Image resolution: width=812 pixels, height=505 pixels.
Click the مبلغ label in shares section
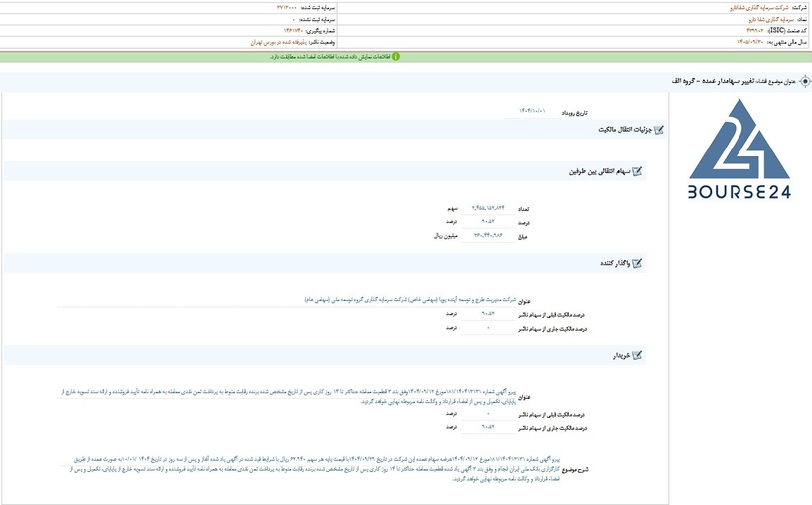click(x=522, y=237)
